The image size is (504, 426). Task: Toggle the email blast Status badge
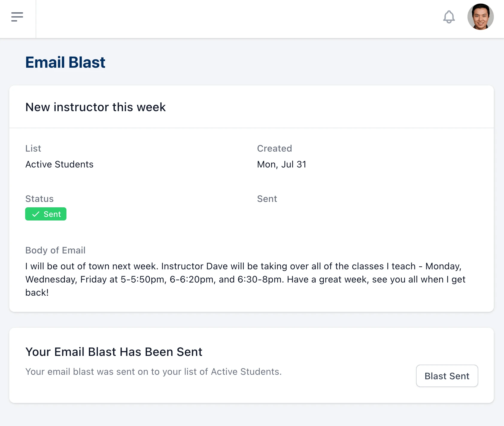pyautogui.click(x=45, y=214)
